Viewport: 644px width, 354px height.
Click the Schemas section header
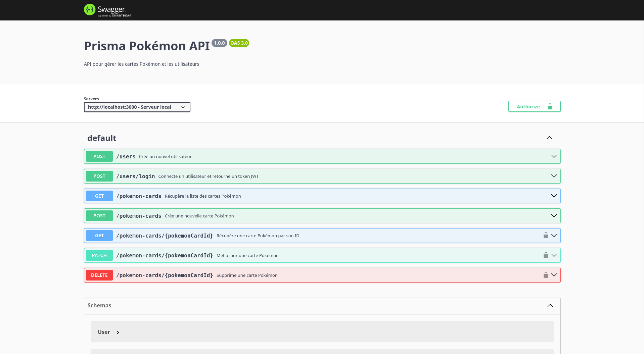[x=99, y=305]
